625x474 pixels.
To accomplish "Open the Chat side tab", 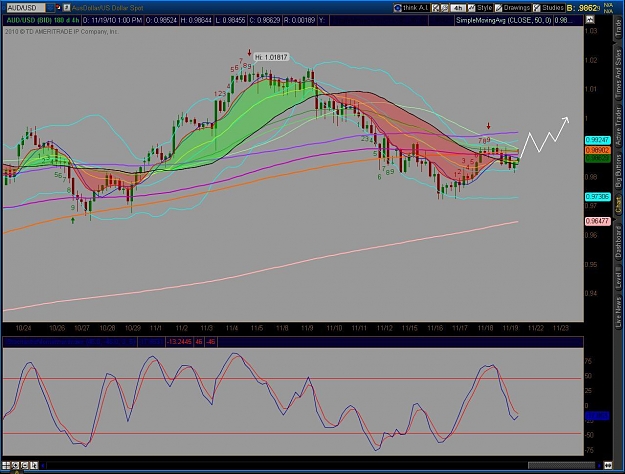I will (618, 205).
